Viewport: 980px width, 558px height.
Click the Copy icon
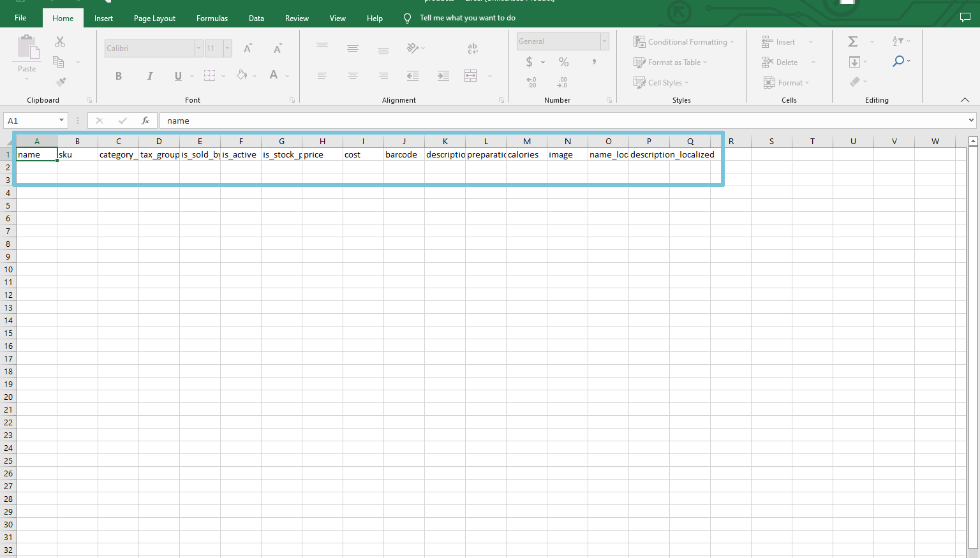[58, 62]
